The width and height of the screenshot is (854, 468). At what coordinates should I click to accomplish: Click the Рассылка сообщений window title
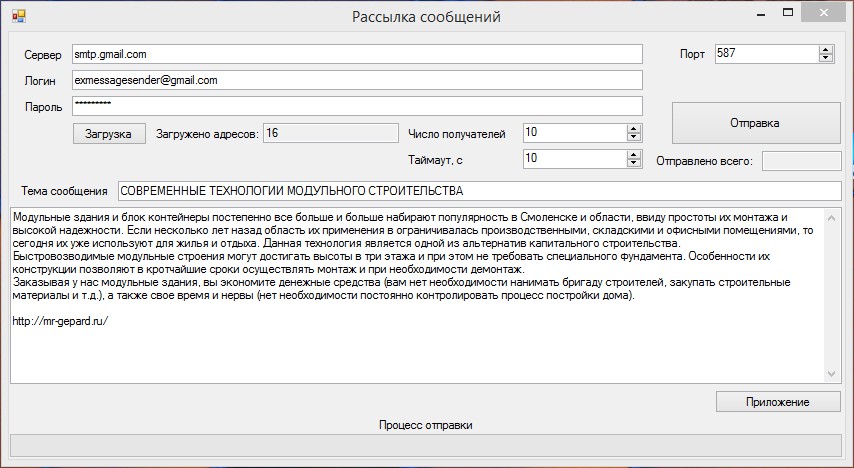(x=426, y=17)
